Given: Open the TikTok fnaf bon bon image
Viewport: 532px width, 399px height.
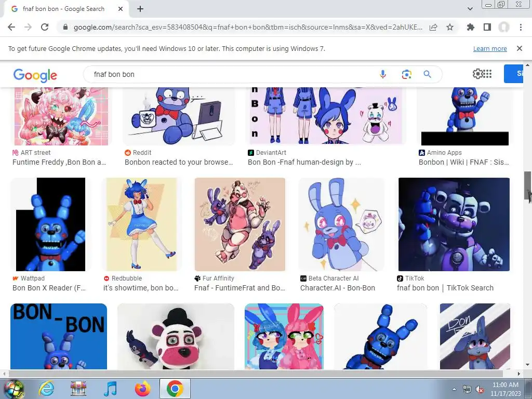Looking at the screenshot, I should coord(454,224).
